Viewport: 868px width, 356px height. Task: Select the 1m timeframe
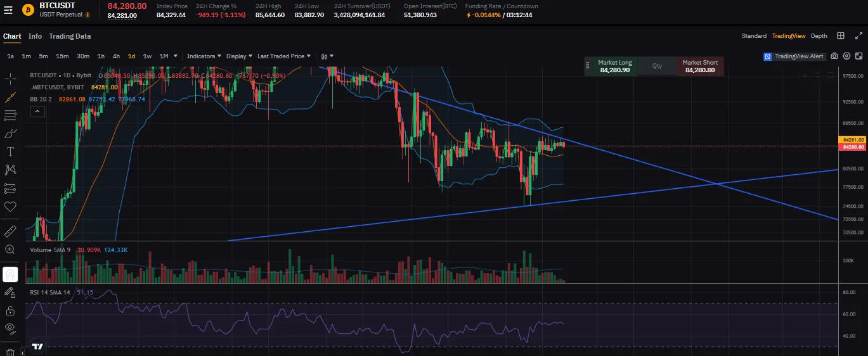(x=27, y=56)
